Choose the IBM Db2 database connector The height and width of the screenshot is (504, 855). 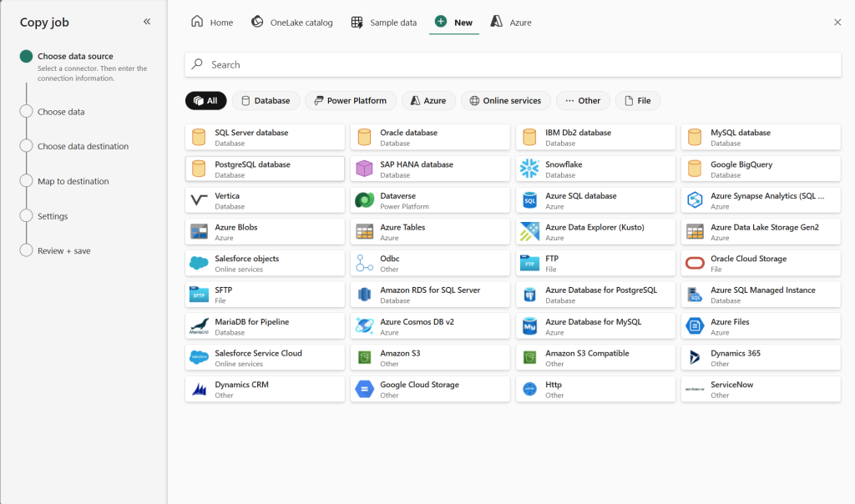[595, 138]
